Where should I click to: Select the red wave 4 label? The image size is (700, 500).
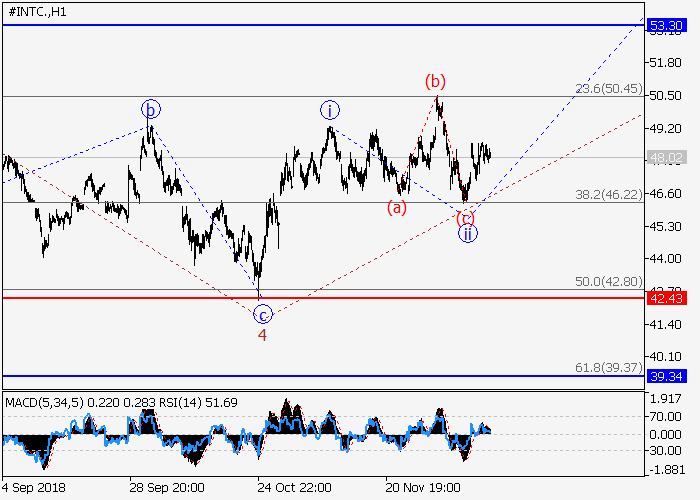(x=262, y=335)
